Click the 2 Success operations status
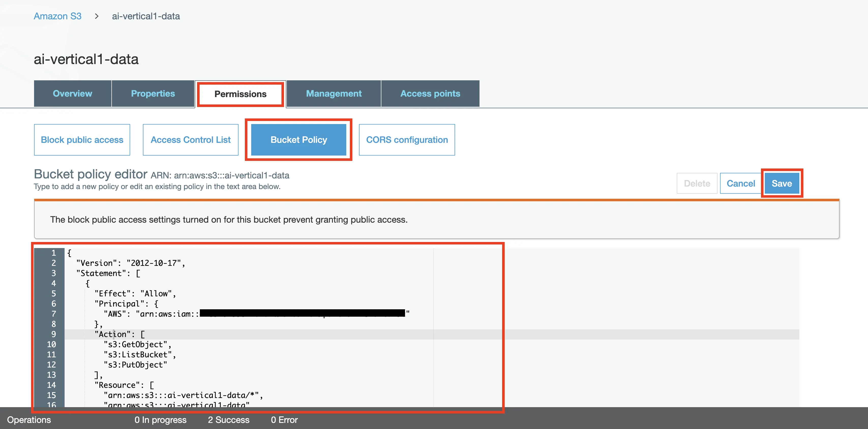 229,420
